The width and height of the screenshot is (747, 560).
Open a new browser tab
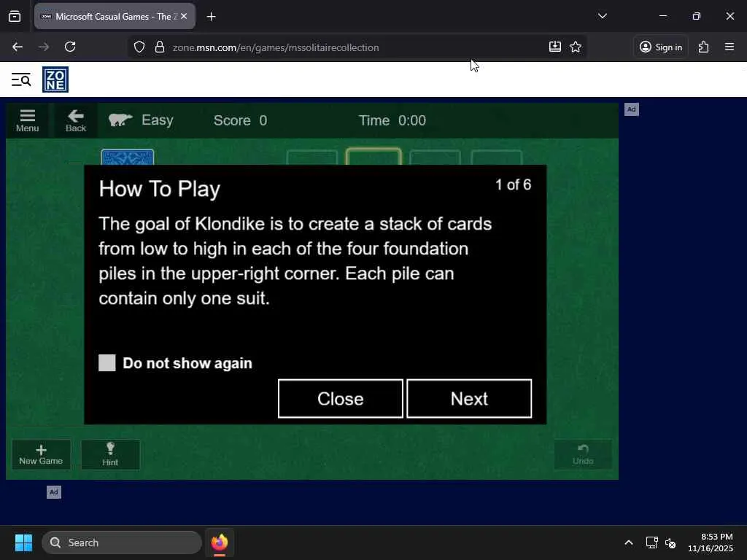211,17
